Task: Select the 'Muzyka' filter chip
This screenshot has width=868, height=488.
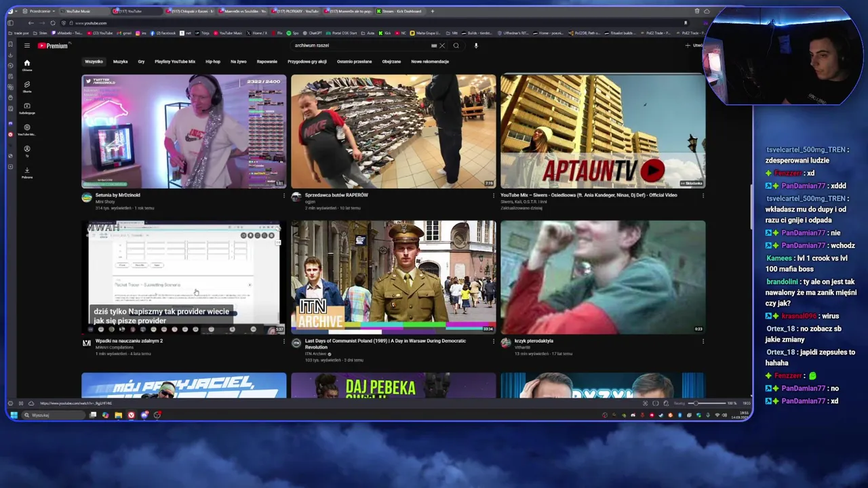Action: pos(120,62)
